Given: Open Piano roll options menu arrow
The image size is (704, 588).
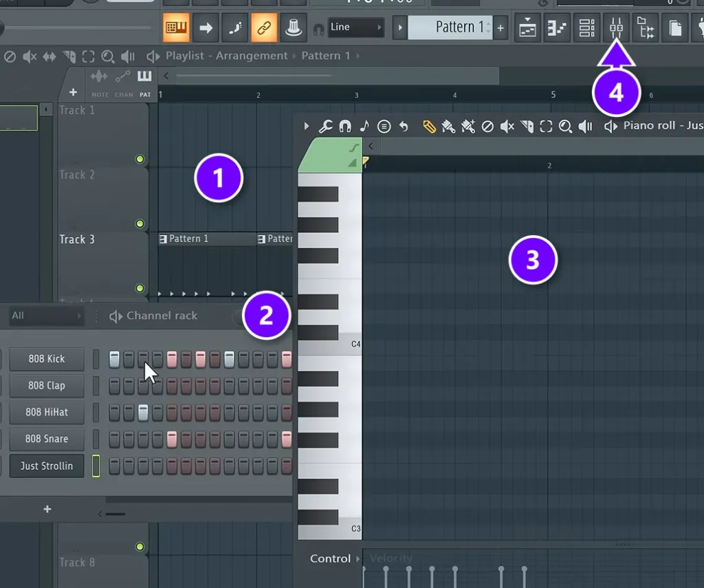Looking at the screenshot, I should pyautogui.click(x=306, y=127).
